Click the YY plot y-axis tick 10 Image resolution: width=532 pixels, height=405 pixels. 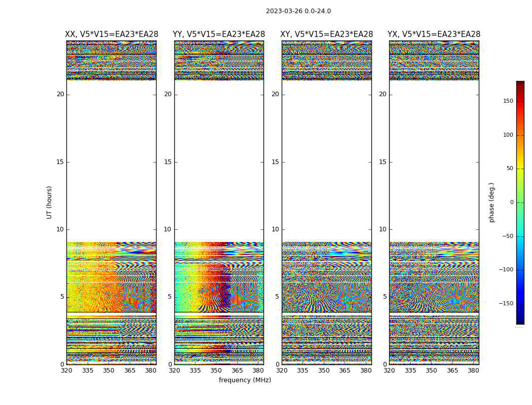tap(168, 229)
